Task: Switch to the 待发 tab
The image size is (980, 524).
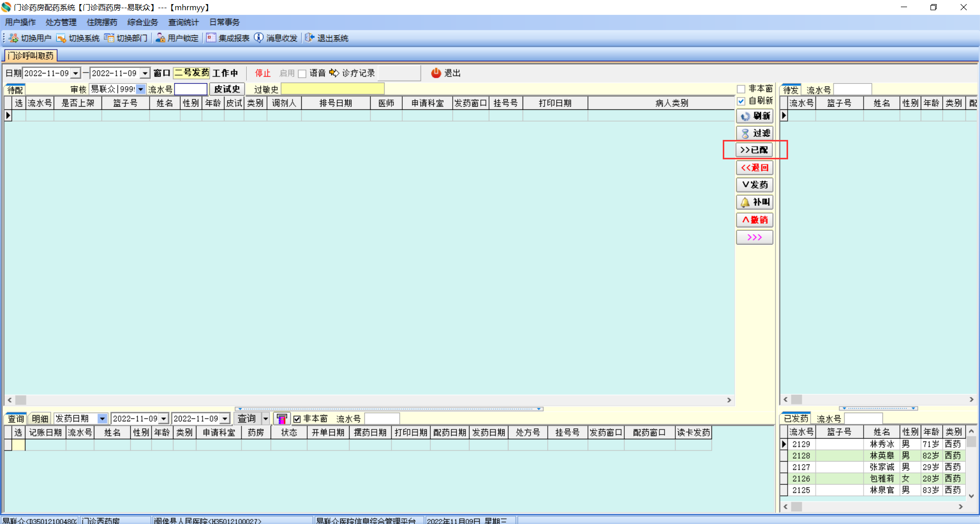Action: point(791,90)
